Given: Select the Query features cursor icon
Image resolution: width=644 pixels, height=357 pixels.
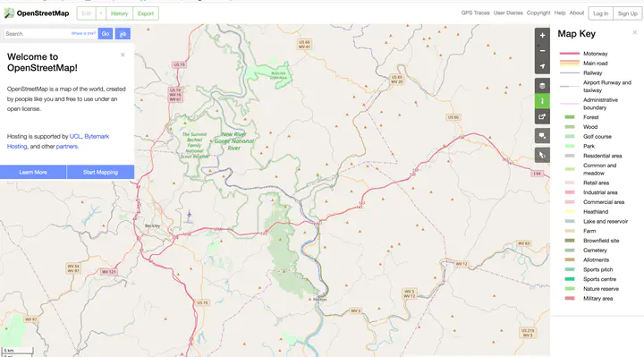Looking at the screenshot, I should tap(542, 155).
